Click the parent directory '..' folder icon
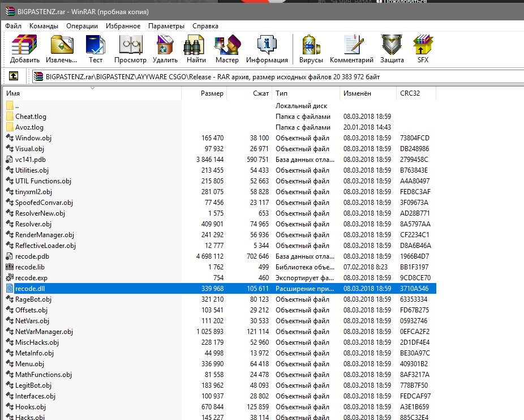This screenshot has width=524, height=420. click(10, 106)
